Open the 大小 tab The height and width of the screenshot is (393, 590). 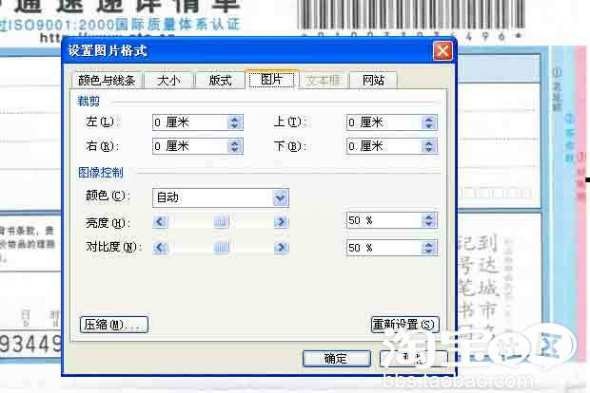169,80
